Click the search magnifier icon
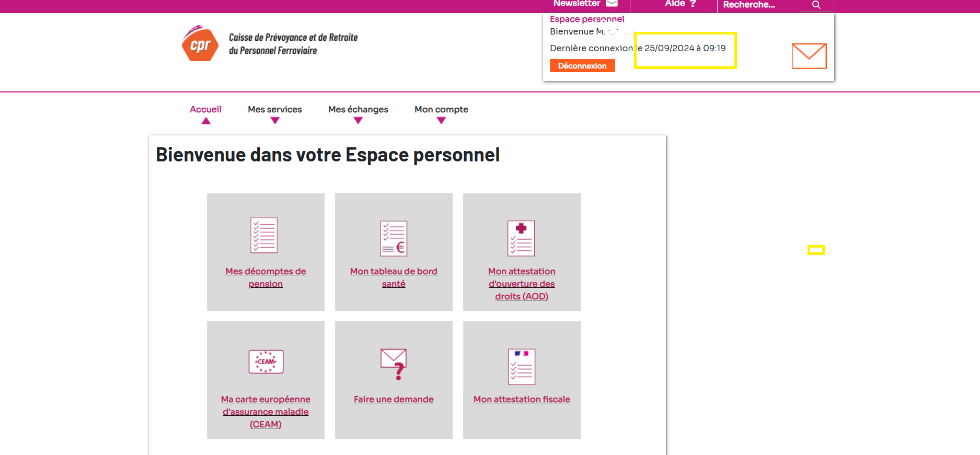 pos(816,5)
